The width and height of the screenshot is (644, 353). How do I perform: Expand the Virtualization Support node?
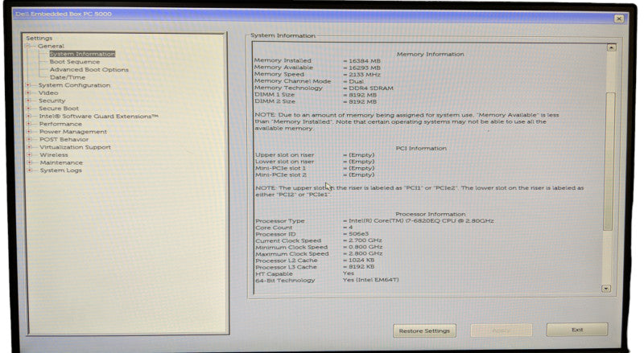[x=29, y=147]
